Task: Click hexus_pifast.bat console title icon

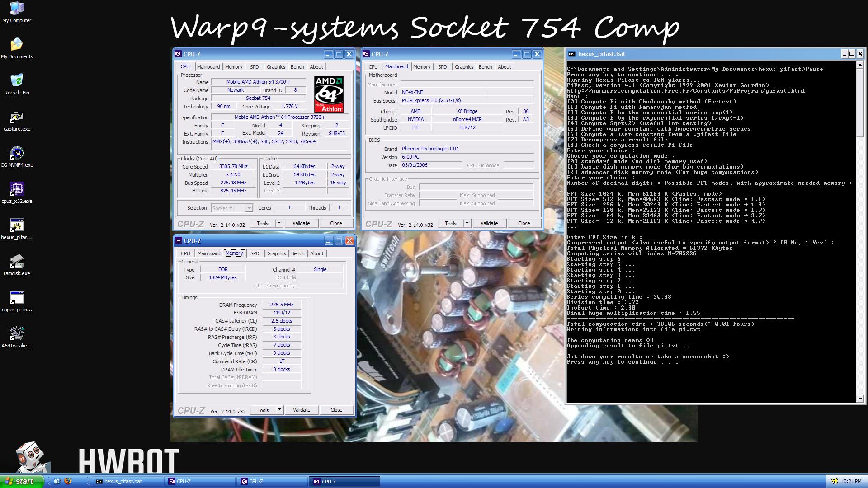Action: point(571,54)
